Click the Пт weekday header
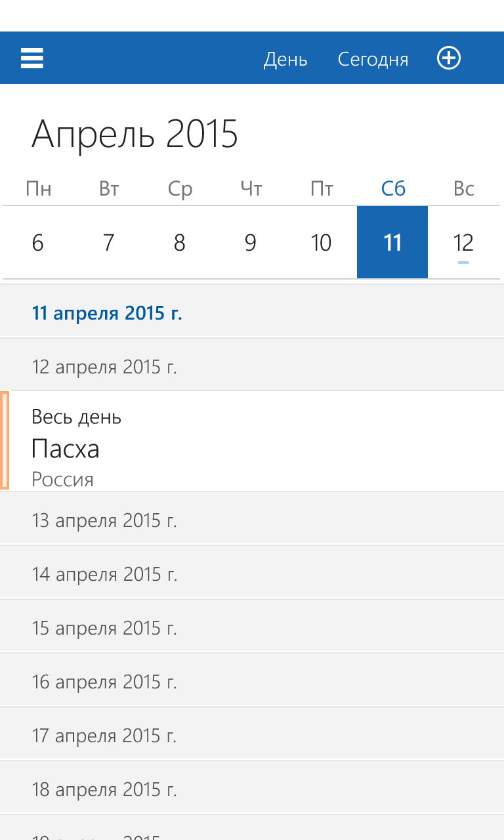This screenshot has height=840, width=504. (322, 189)
